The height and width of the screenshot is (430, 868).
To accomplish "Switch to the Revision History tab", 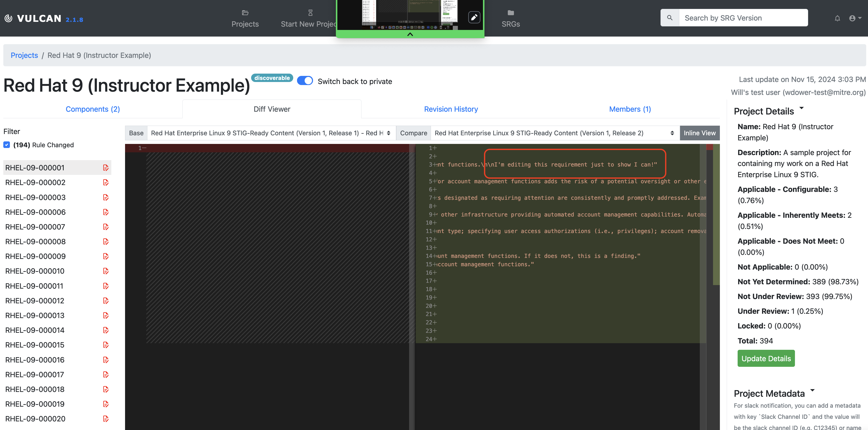I will 451,109.
